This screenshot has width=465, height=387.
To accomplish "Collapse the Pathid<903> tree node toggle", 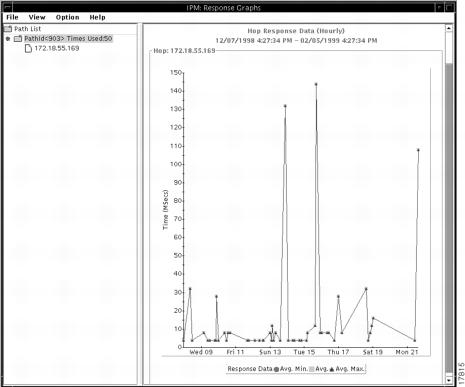I will [x=8, y=39].
